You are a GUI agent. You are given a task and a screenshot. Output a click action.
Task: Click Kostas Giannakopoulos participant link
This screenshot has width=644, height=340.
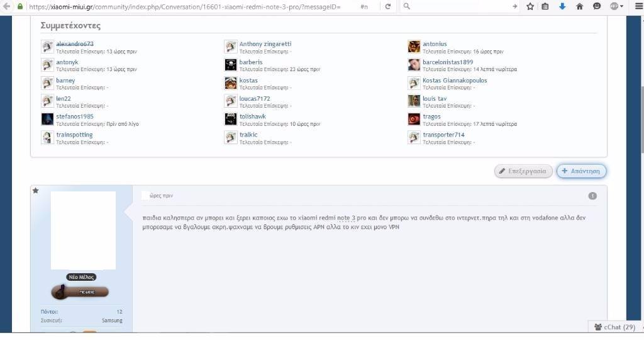coord(455,81)
